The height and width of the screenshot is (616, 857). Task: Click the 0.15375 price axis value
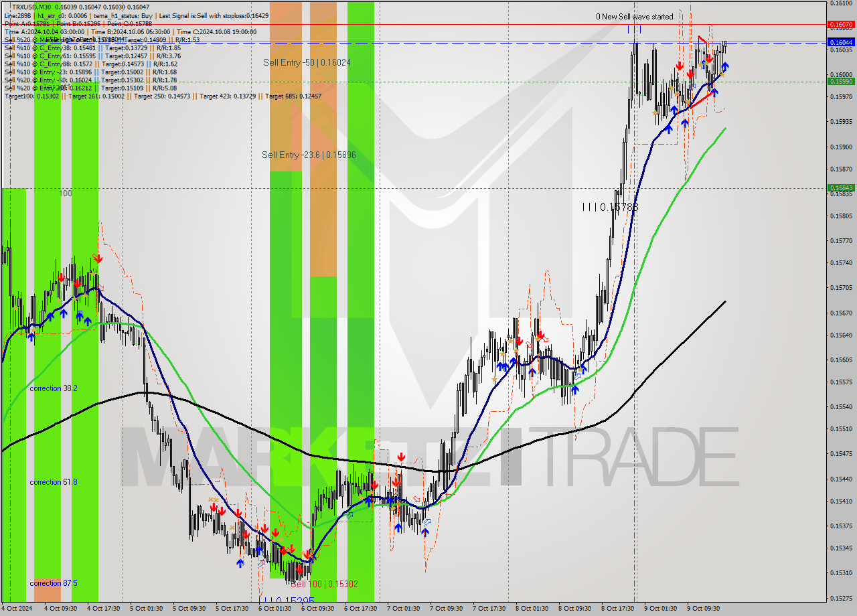coord(841,526)
